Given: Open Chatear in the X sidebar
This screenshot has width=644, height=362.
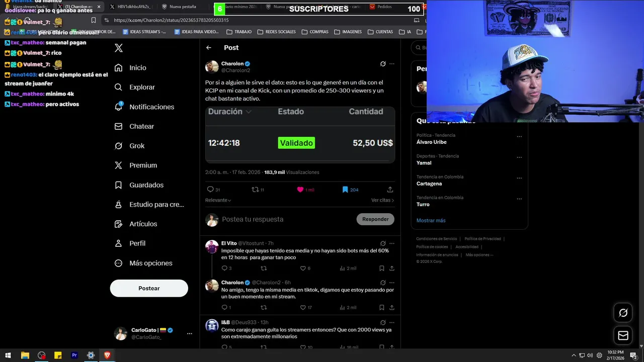Looking at the screenshot, I should 134,126.
